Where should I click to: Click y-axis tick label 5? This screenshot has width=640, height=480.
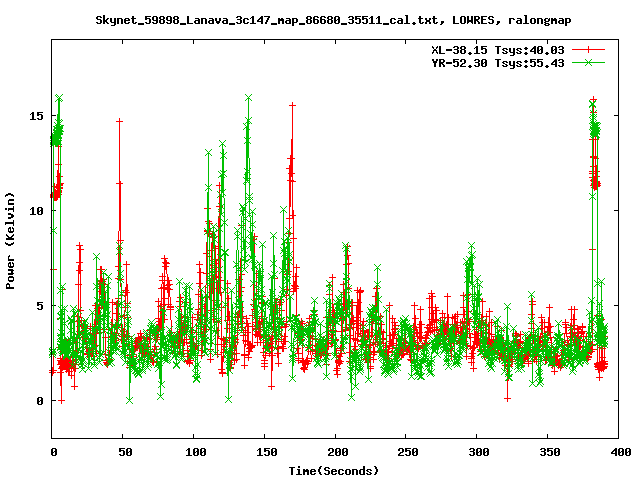40,306
